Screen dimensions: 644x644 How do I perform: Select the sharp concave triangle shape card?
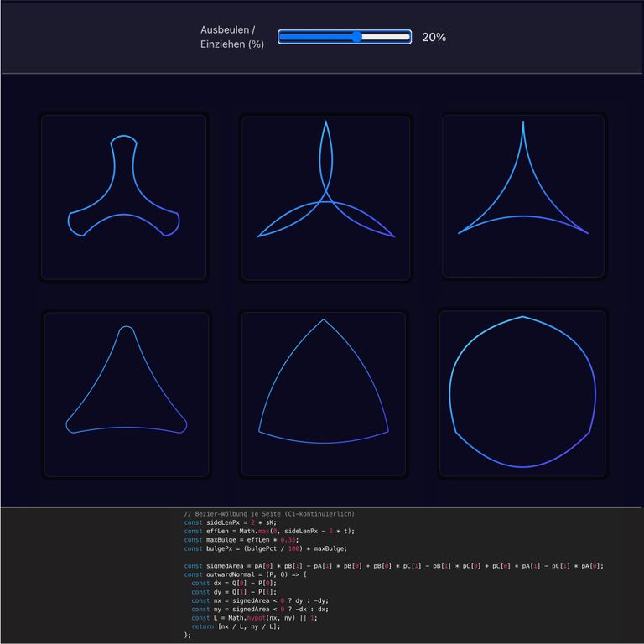coord(523,195)
